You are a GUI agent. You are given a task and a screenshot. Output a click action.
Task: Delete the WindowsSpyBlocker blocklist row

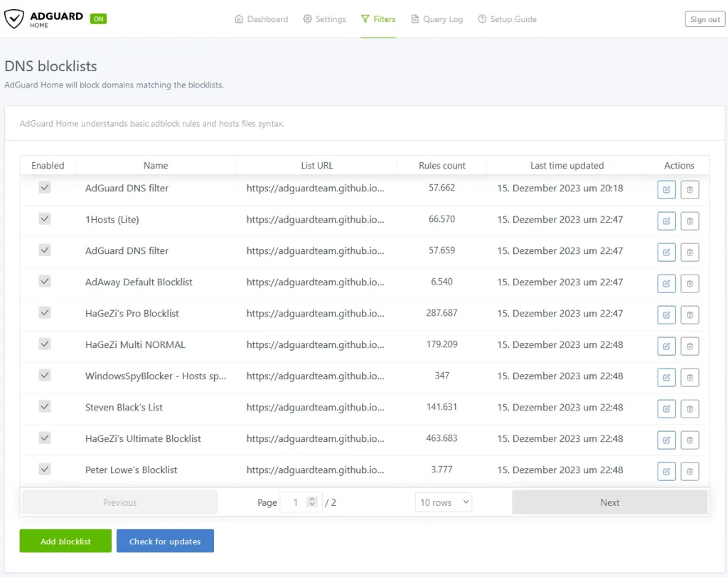coord(690,377)
